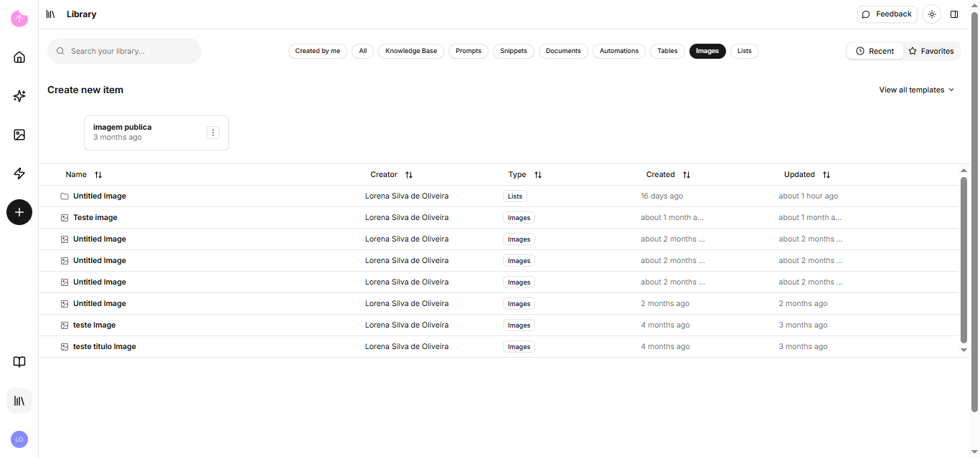This screenshot has height=458, width=980.
Task: Click the lightning bolt automations icon
Action: [19, 173]
